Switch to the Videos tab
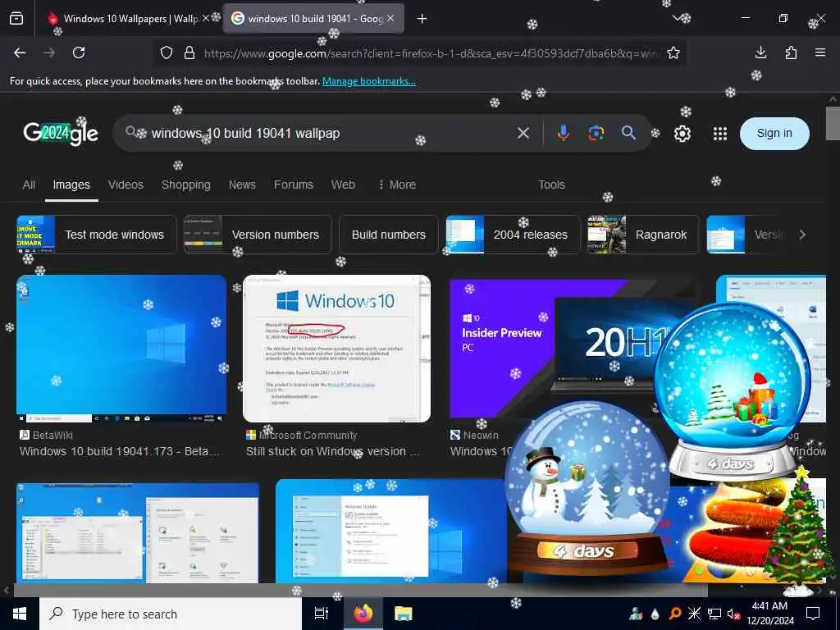840x630 pixels. (x=126, y=185)
